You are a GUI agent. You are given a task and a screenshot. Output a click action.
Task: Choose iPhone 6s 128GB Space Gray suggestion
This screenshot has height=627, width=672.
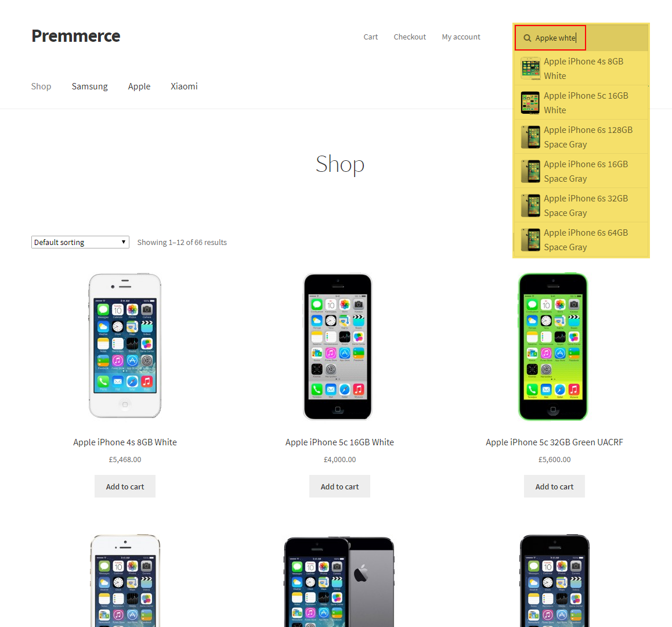(x=581, y=137)
